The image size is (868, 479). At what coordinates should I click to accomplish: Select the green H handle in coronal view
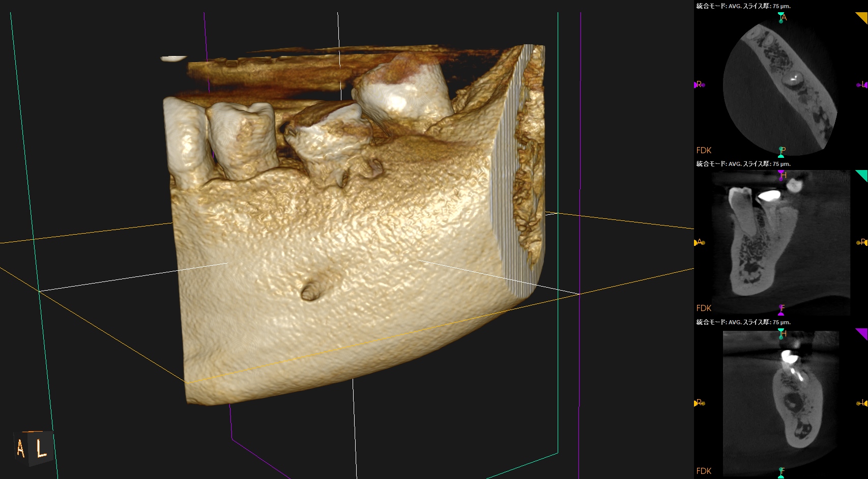[781, 333]
